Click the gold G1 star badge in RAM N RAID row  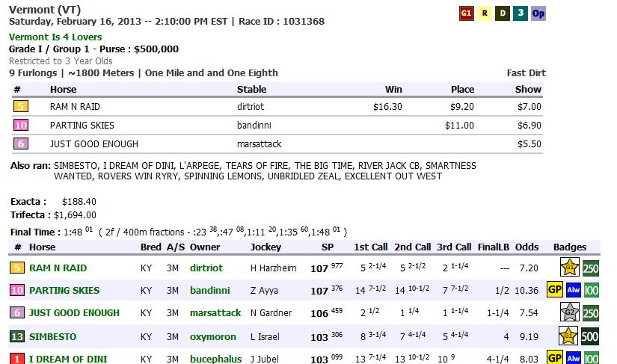pyautogui.click(x=570, y=268)
